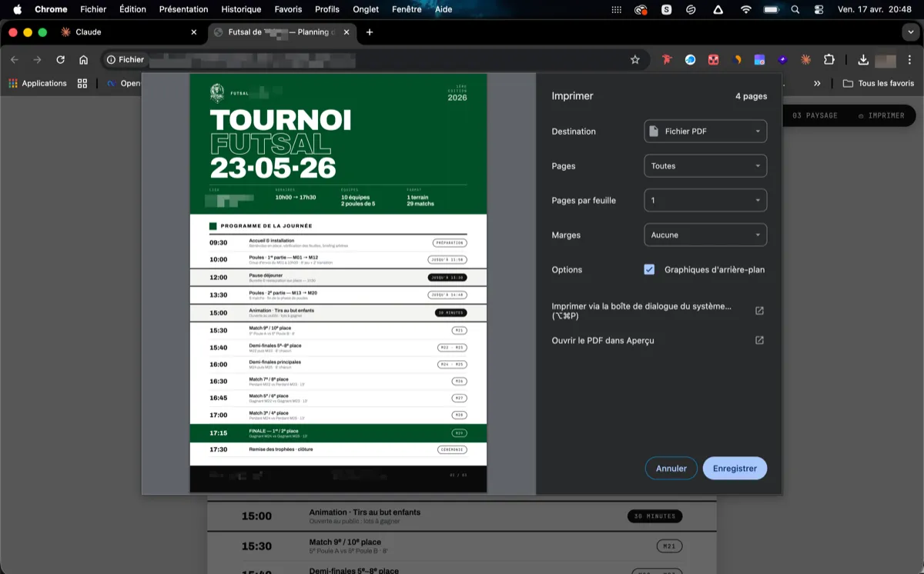
Task: Open the Marges dropdown set to Aucune
Action: click(x=704, y=235)
